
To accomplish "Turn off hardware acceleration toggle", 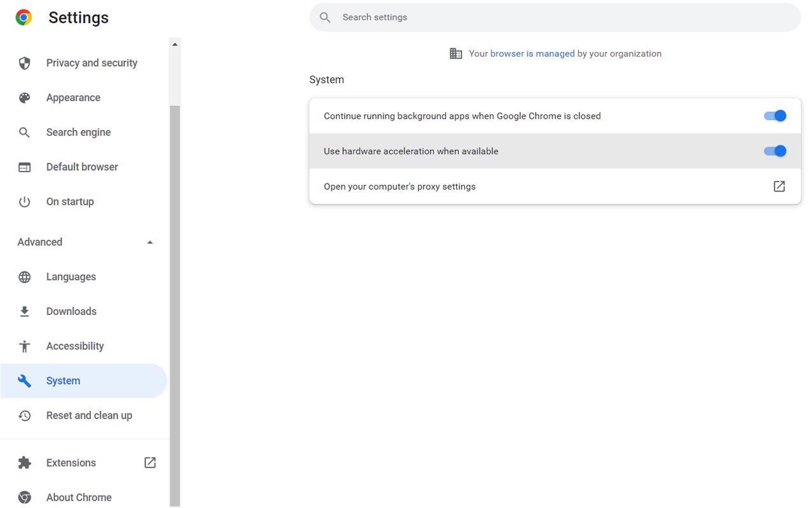I will point(775,151).
